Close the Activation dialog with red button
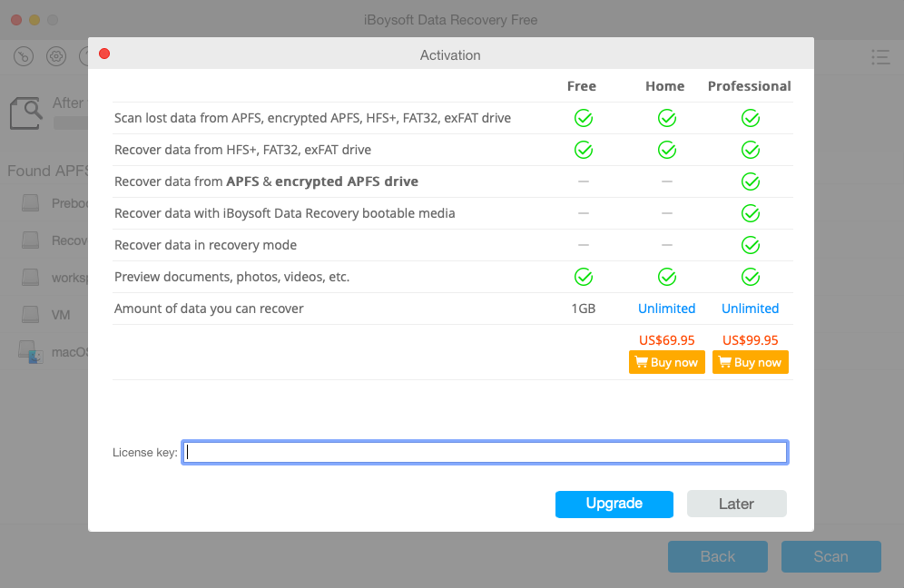904x588 pixels. point(104,54)
